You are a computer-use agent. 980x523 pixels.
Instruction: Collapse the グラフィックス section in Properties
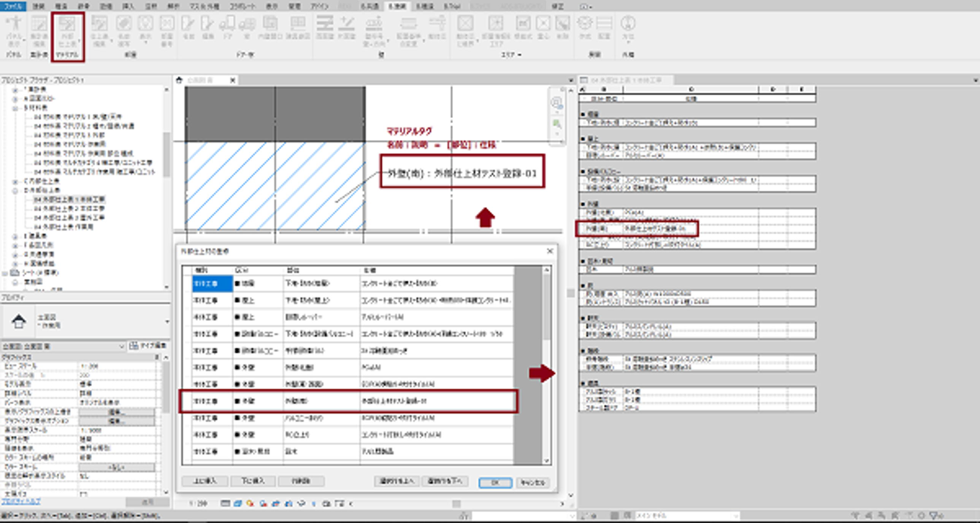[x=157, y=357]
